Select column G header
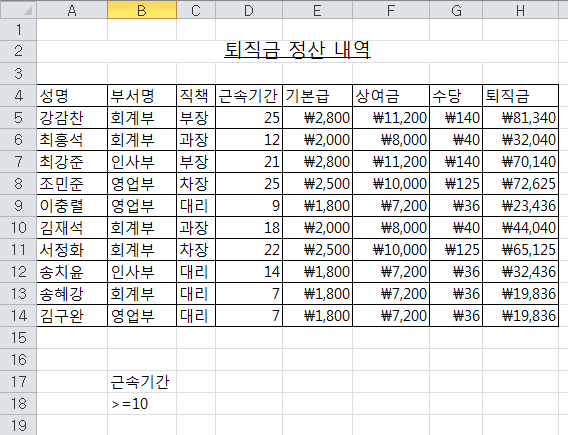The width and height of the screenshot is (568, 435). [x=456, y=10]
